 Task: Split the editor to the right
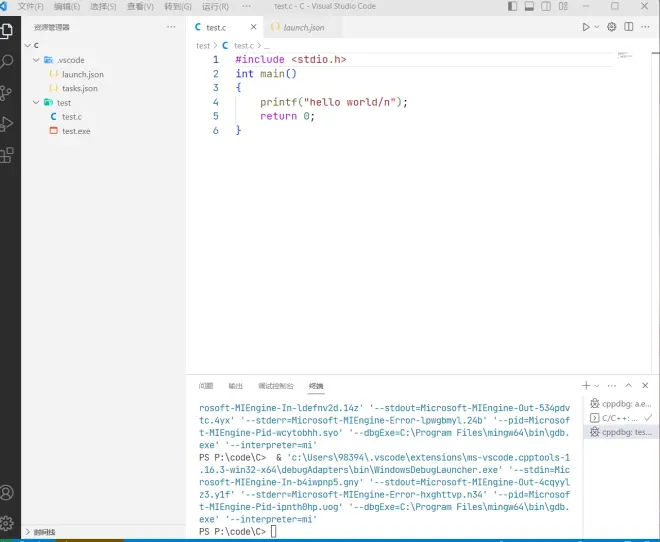[629, 27]
